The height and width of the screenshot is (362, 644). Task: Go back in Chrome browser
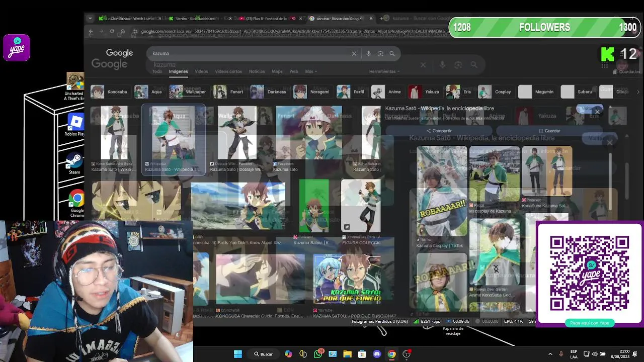click(x=91, y=32)
